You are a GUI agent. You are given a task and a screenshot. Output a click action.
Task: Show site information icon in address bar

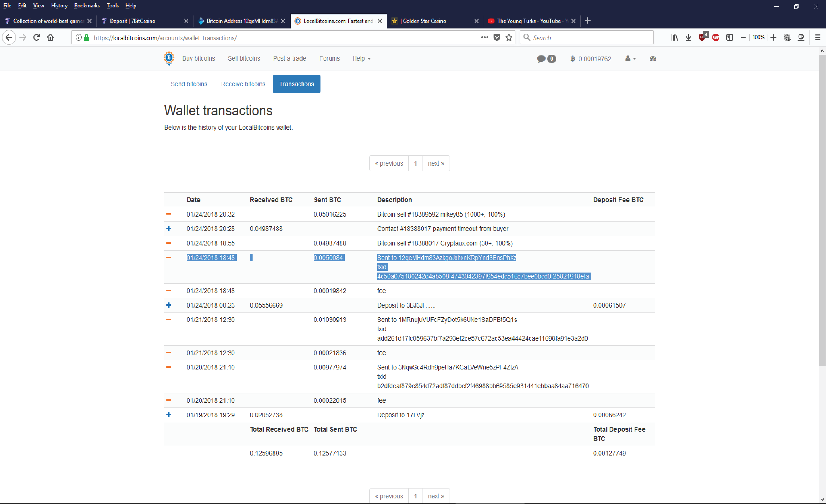click(78, 38)
